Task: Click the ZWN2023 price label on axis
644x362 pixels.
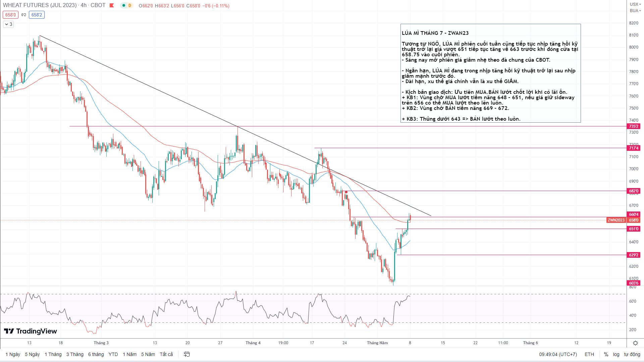Action: click(x=616, y=220)
